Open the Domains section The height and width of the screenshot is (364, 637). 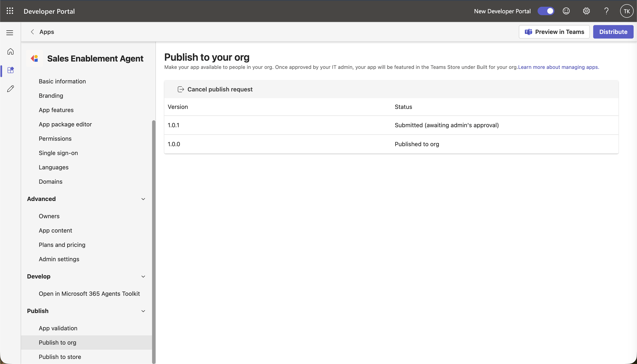[51, 182]
